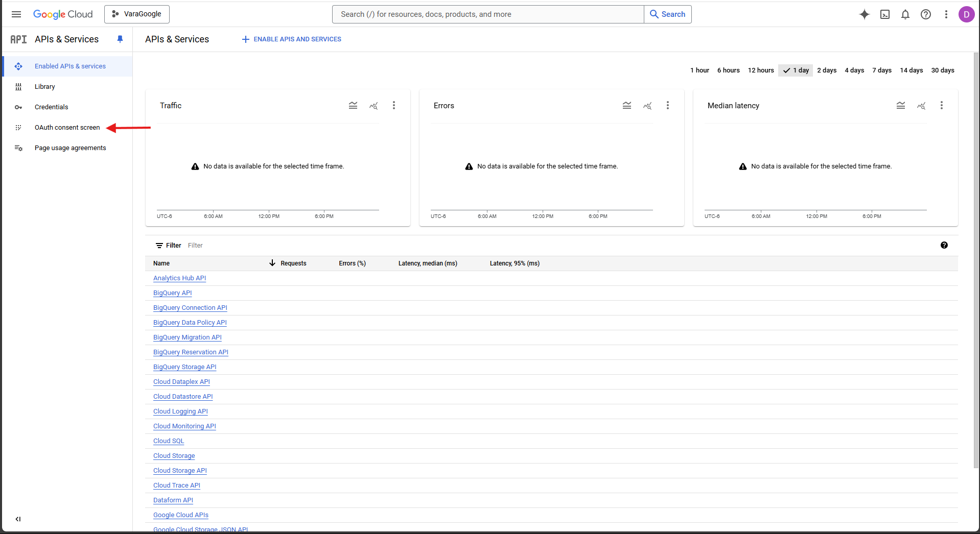Toggle legend on the Errors chart

pyautogui.click(x=627, y=106)
